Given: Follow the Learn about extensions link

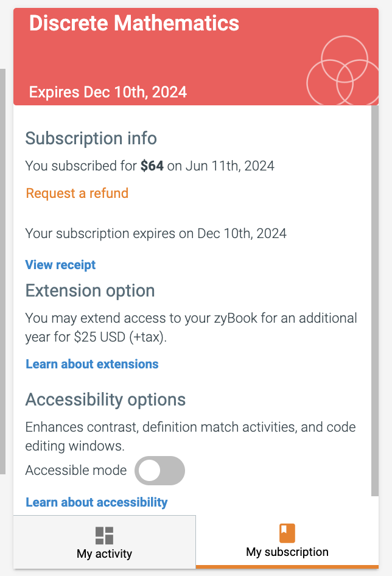Looking at the screenshot, I should pos(92,364).
